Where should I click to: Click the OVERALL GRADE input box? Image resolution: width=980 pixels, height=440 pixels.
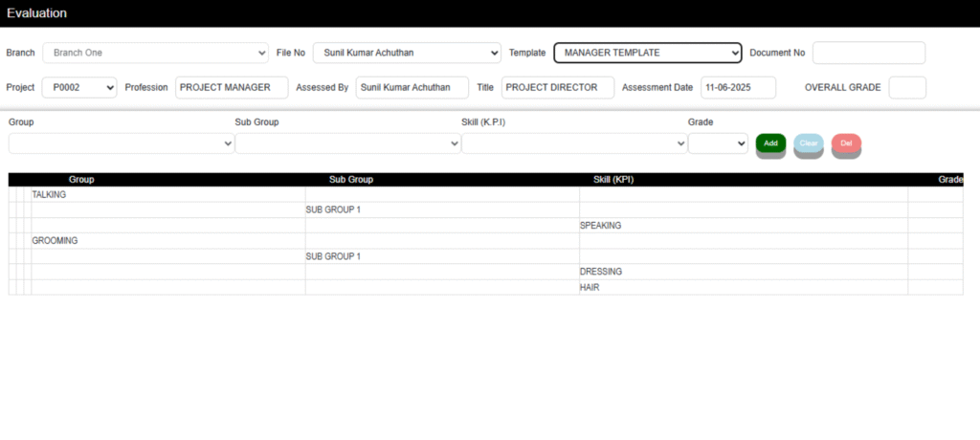(x=906, y=87)
